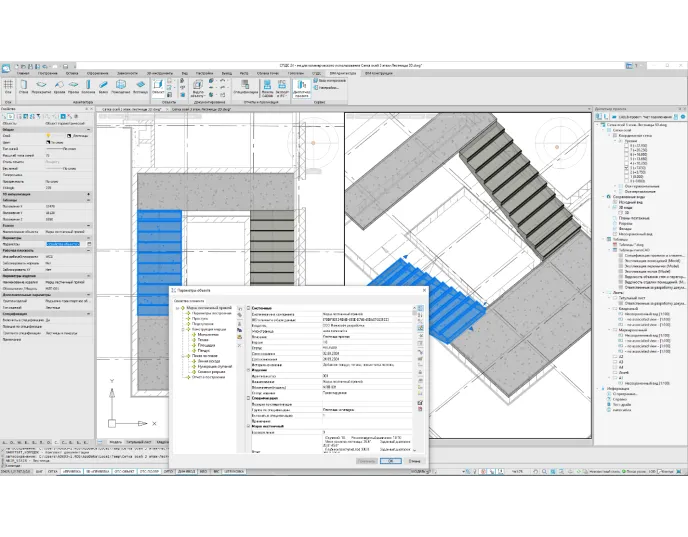Screen dimensions: 688x537
Task: Click the Диспетчер проекта ribbon icon
Action: [x=301, y=88]
